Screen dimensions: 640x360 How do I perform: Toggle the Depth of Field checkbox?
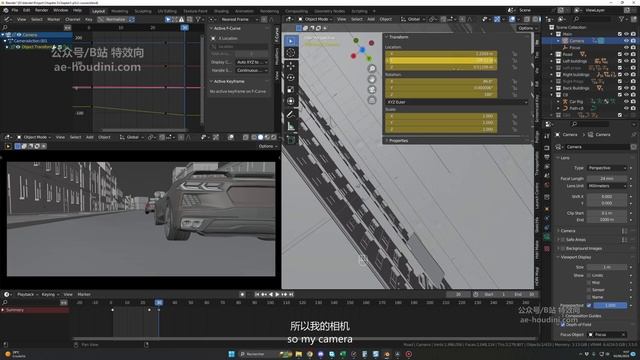tap(563, 324)
